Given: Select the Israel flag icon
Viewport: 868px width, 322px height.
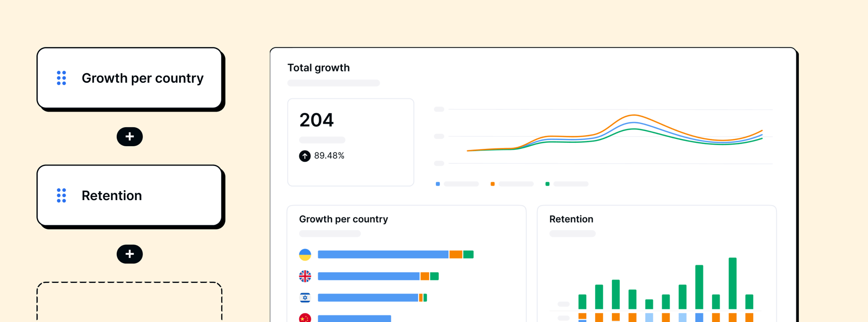Looking at the screenshot, I should tap(305, 298).
